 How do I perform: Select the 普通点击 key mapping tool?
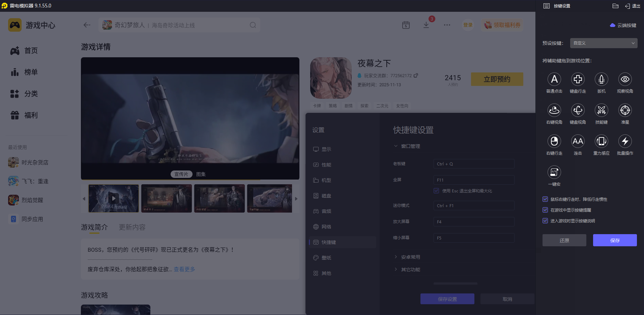tap(554, 80)
